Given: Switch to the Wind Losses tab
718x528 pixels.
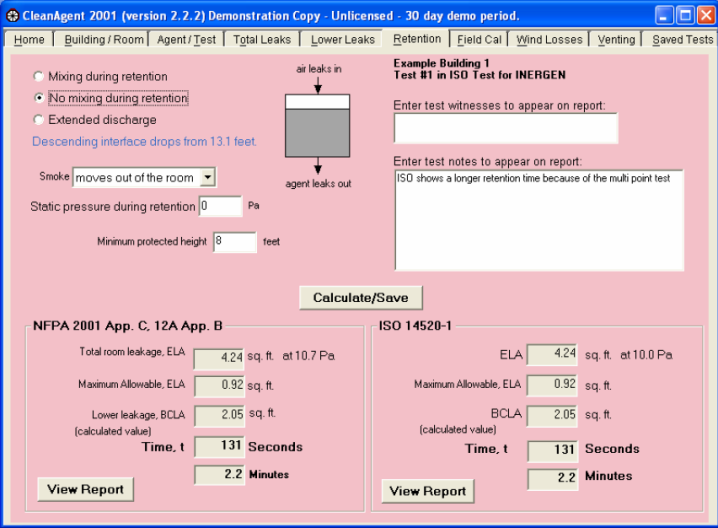Looking at the screenshot, I should pyautogui.click(x=549, y=40).
